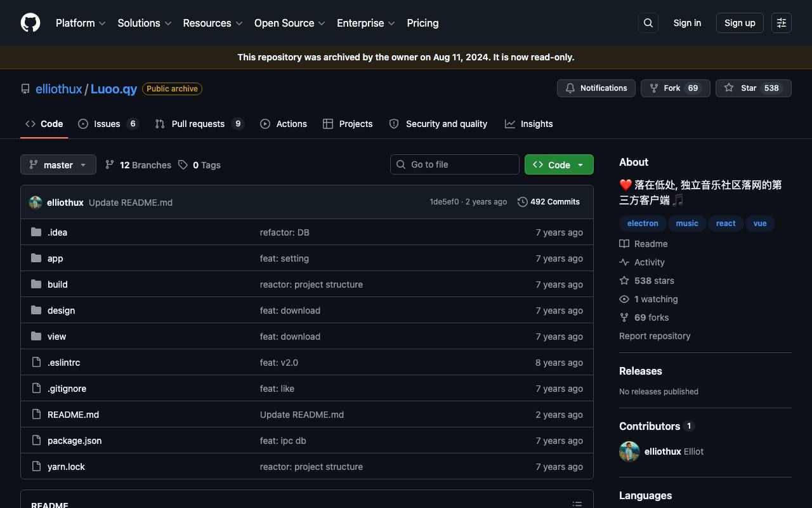Click the tag icon beside 0 Tags
This screenshot has width=812, height=508.
click(x=183, y=165)
